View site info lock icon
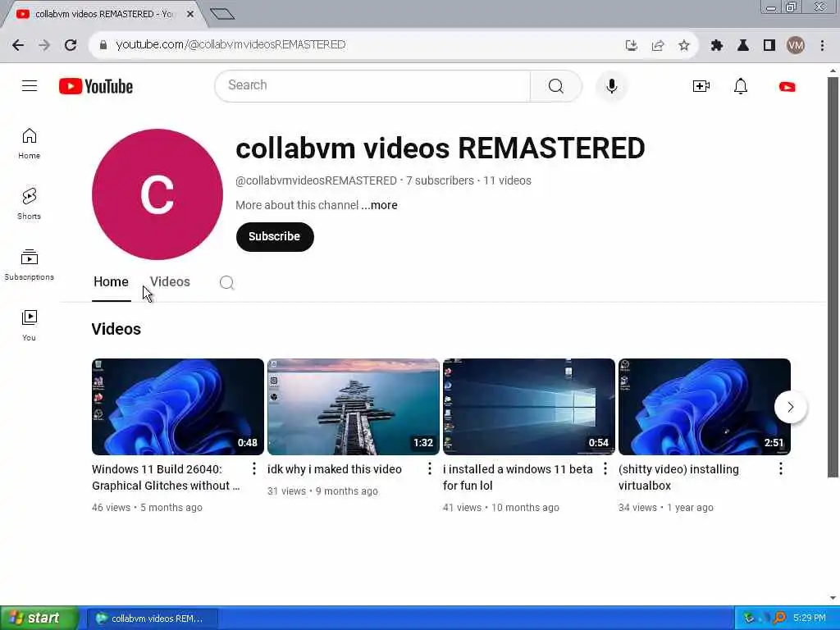The height and width of the screenshot is (630, 840). [103, 45]
